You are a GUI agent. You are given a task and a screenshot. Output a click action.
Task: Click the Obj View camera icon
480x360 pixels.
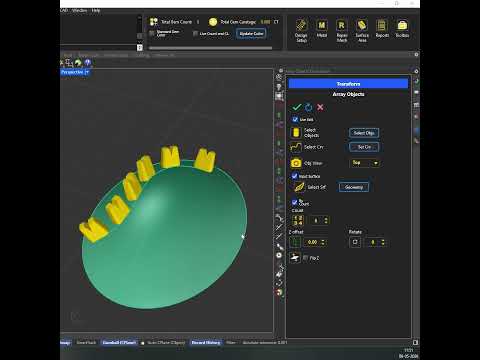point(296,163)
